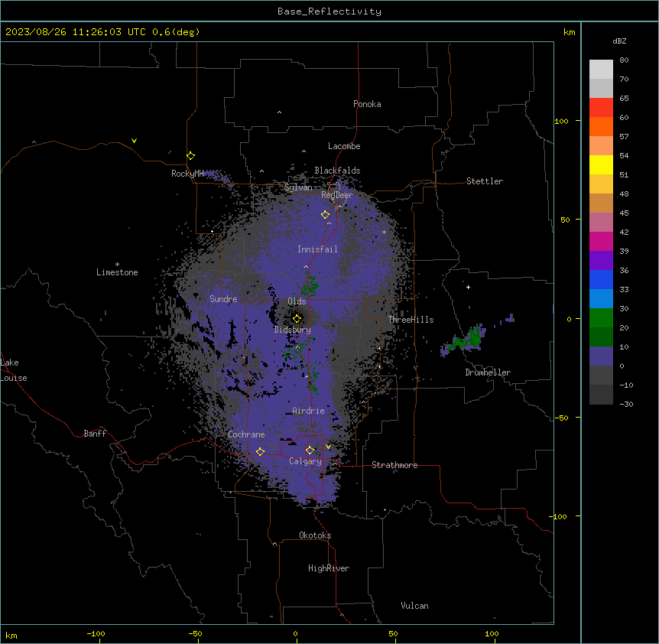Click the km unit label at bottom left
Screen dimensions: 659x644
click(11, 636)
